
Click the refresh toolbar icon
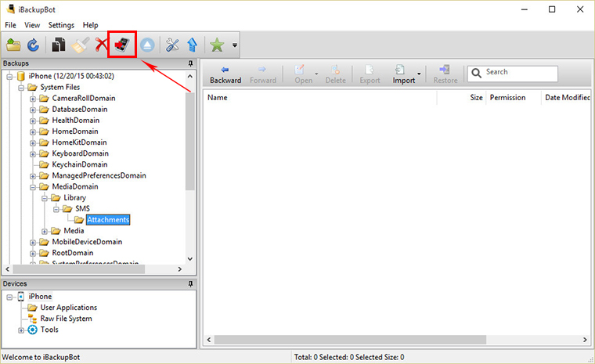[x=34, y=45]
